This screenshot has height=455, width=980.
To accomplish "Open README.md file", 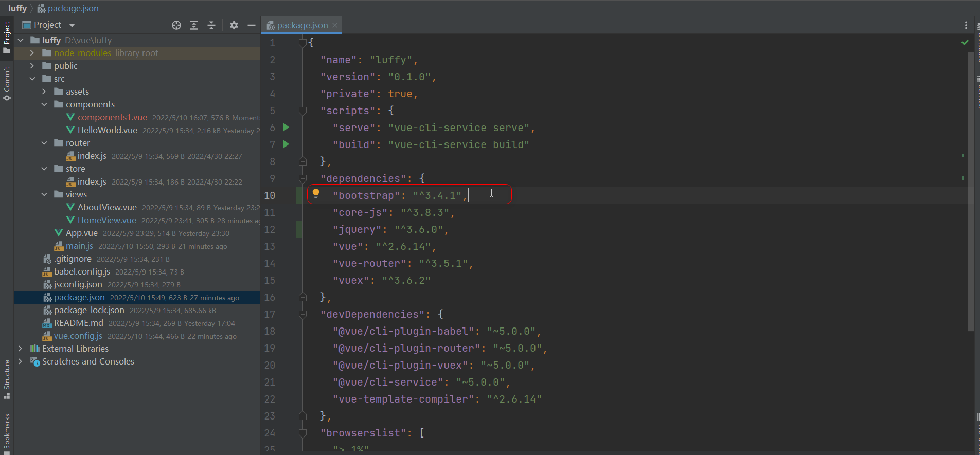I will 78,323.
